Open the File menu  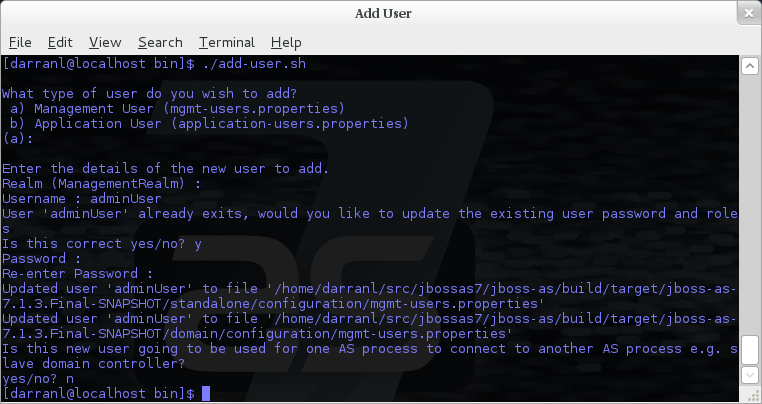tap(20, 42)
